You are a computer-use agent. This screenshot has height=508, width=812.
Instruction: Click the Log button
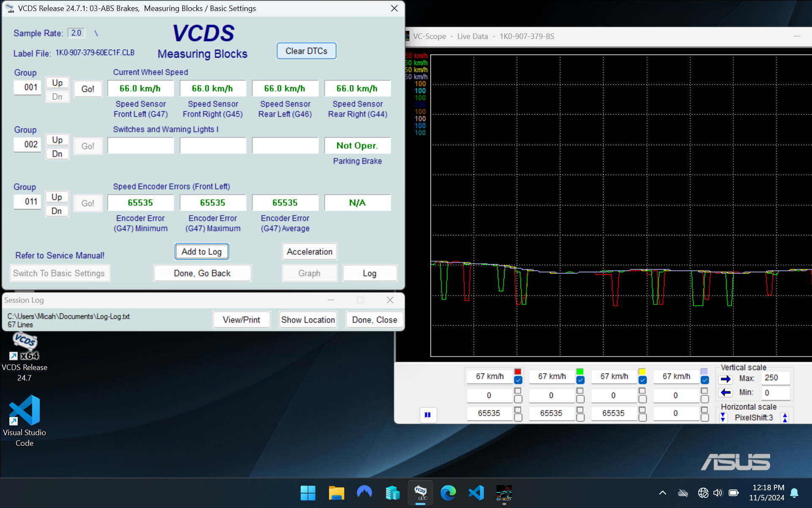tap(370, 273)
